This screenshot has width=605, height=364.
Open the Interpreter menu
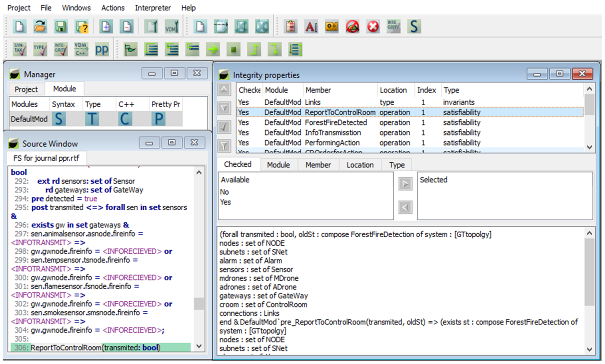click(x=153, y=8)
